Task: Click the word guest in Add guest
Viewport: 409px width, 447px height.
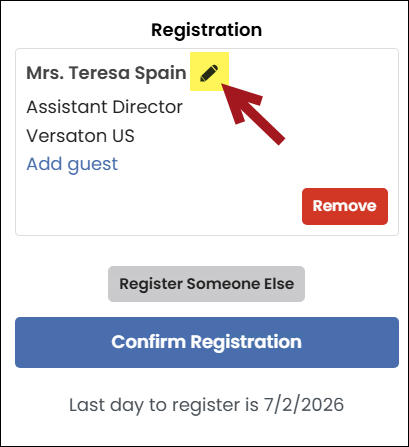Action: point(93,165)
